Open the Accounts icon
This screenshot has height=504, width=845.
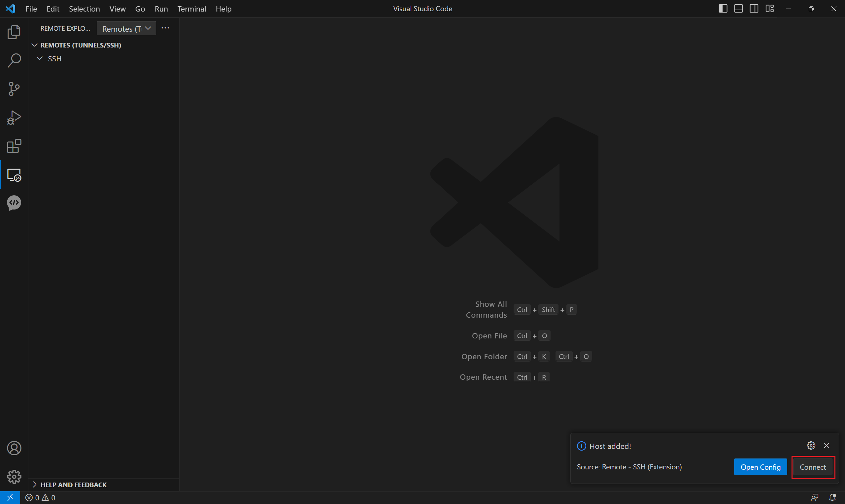14,448
